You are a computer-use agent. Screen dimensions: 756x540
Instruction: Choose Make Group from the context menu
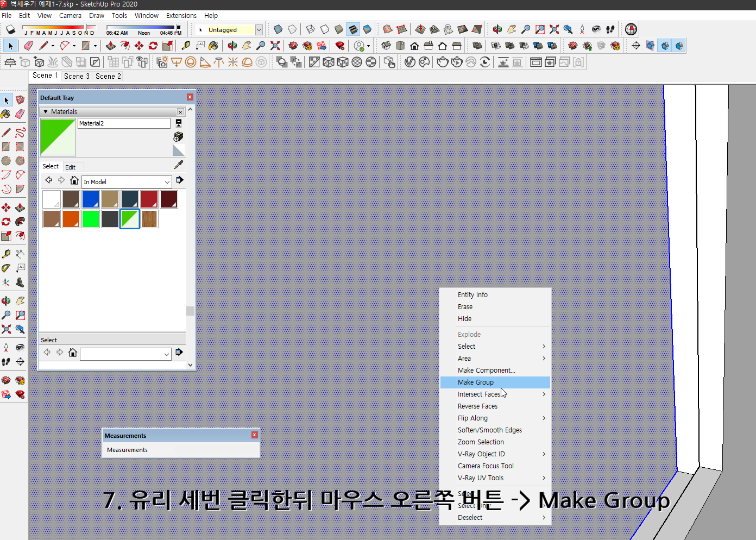pyautogui.click(x=475, y=382)
